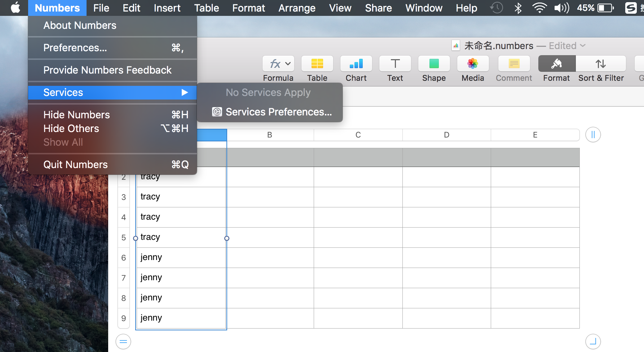The image size is (644, 352).
Task: Open the Window menu
Action: click(424, 8)
